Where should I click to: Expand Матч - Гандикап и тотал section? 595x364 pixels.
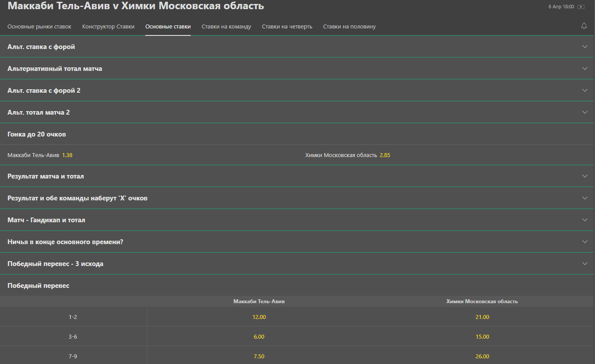[x=297, y=220]
